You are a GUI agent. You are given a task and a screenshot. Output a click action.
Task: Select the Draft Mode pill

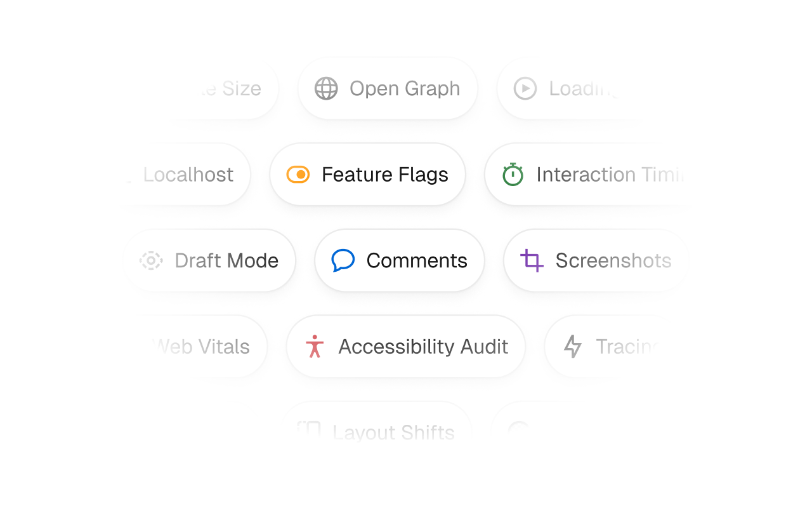210,260
